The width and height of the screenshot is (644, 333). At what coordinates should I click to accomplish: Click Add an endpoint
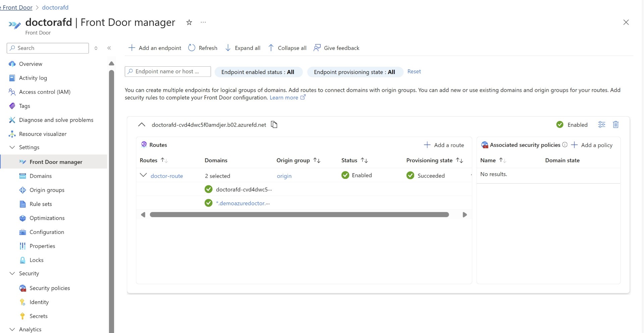(155, 48)
